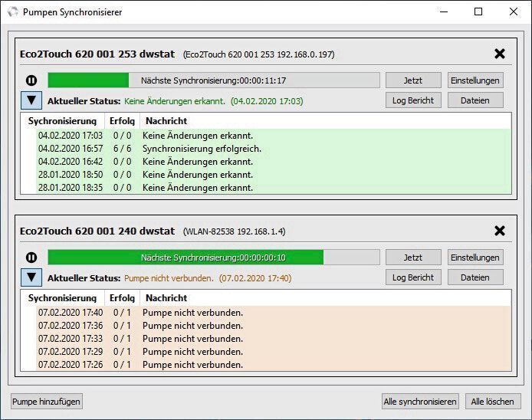
Task: Click Pumpe hinzufügen button
Action: point(47,402)
